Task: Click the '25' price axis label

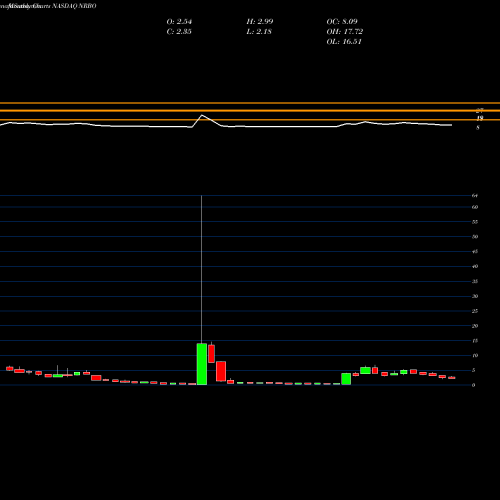Action: (x=475, y=311)
